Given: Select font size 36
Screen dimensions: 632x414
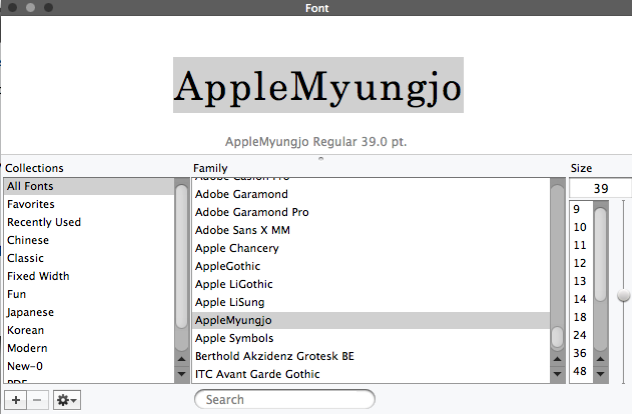Looking at the screenshot, I should (581, 353).
